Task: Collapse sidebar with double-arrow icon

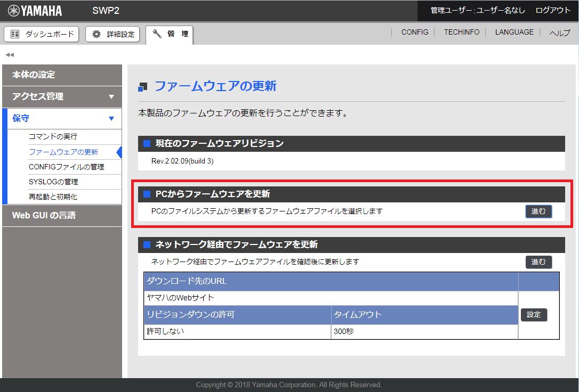Action: point(10,55)
